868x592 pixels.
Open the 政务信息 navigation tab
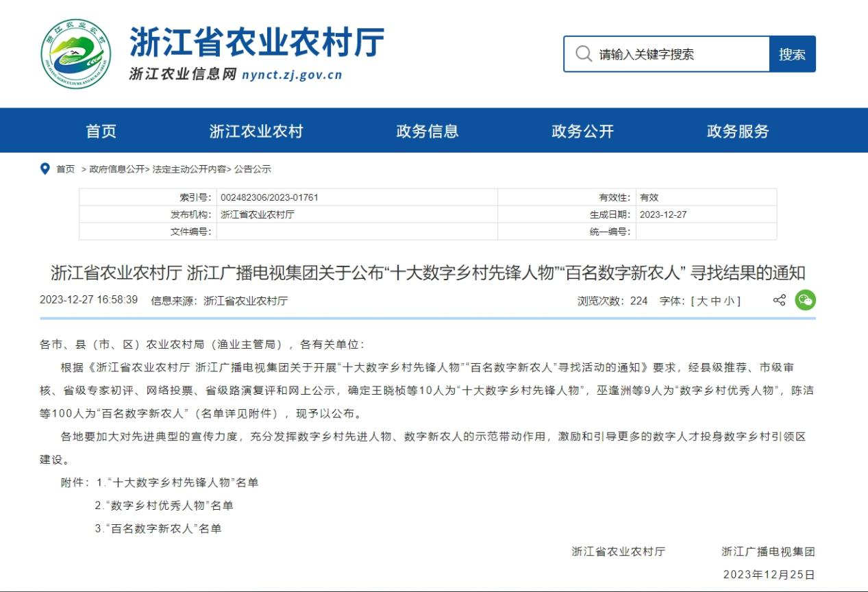[x=427, y=131]
